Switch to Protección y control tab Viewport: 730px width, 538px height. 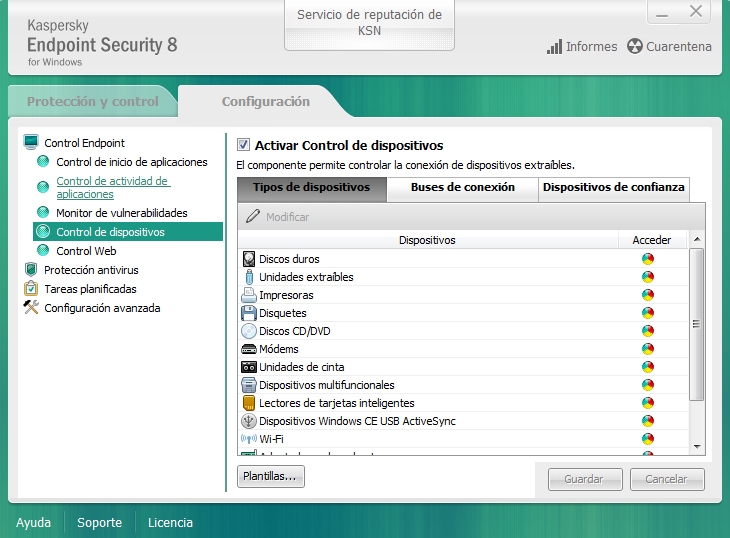click(x=92, y=102)
